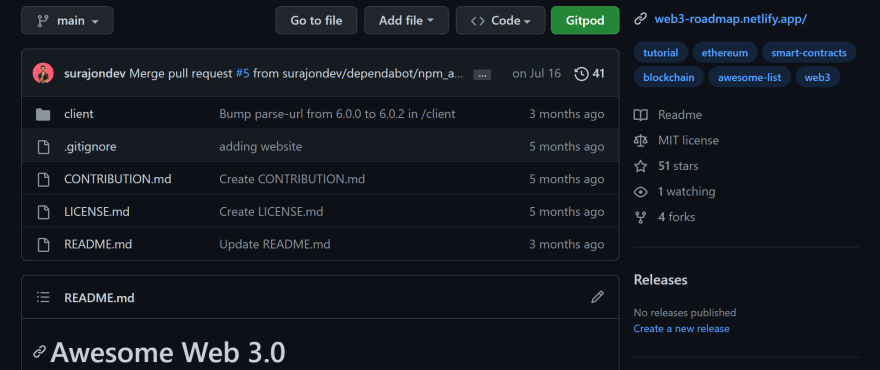Screen dimensions: 880x370
Task: Open the Releases heading link
Action: coord(661,280)
